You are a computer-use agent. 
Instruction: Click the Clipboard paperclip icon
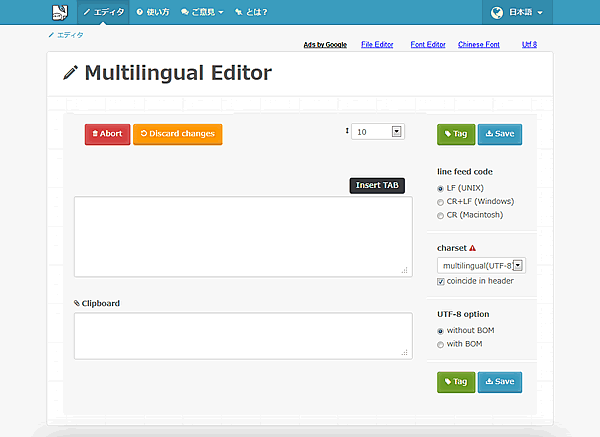pyautogui.click(x=77, y=302)
